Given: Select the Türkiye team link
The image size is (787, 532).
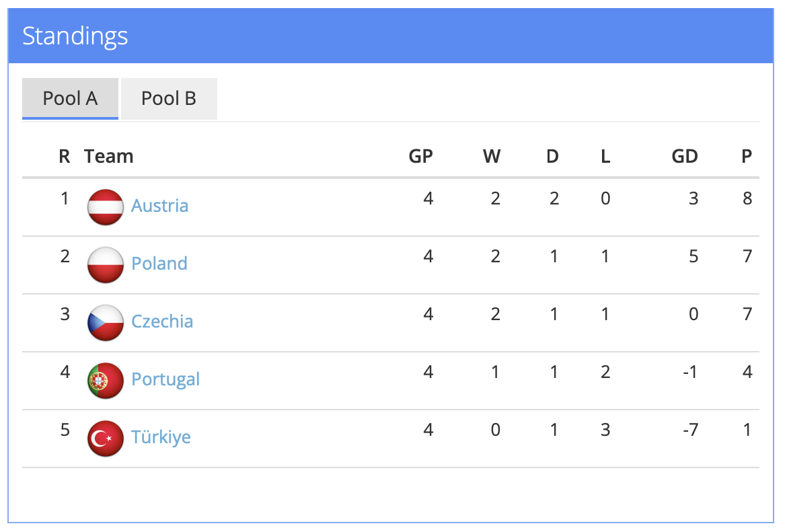Looking at the screenshot, I should (161, 437).
